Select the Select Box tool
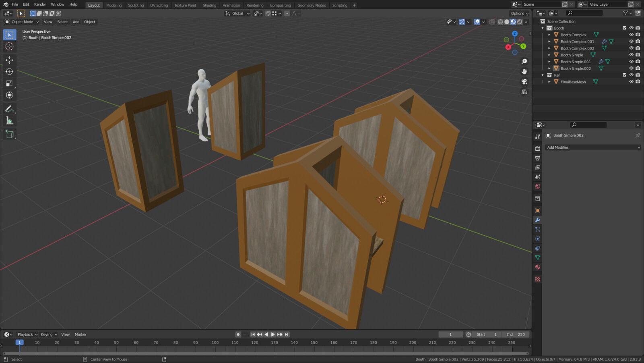This screenshot has width=644, height=363. [10, 35]
